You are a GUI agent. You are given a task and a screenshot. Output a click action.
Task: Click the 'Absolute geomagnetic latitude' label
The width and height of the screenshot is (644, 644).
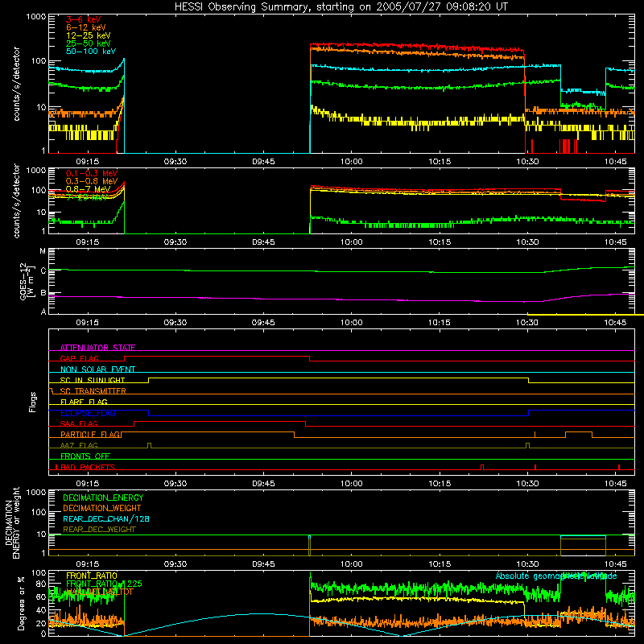point(556,576)
